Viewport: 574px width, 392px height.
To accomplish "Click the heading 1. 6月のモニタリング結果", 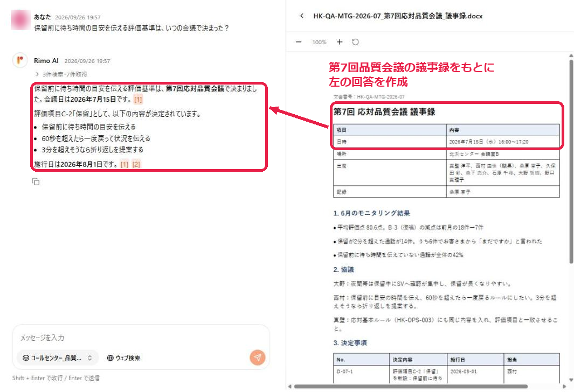I will (x=371, y=213).
